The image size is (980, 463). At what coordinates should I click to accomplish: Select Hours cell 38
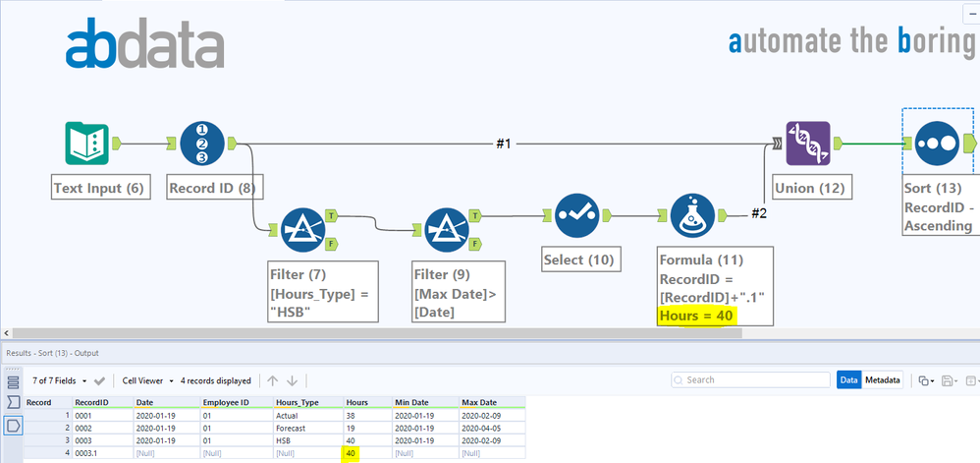(368, 415)
